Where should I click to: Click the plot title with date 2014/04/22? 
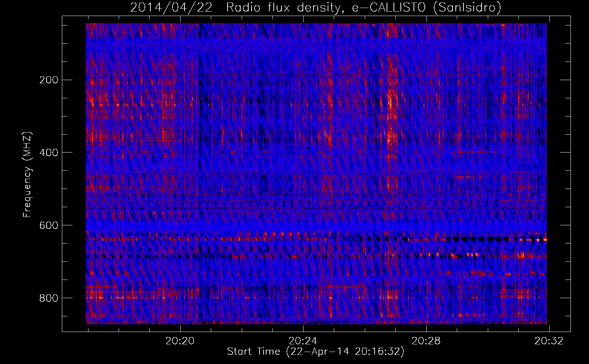tap(316, 7)
